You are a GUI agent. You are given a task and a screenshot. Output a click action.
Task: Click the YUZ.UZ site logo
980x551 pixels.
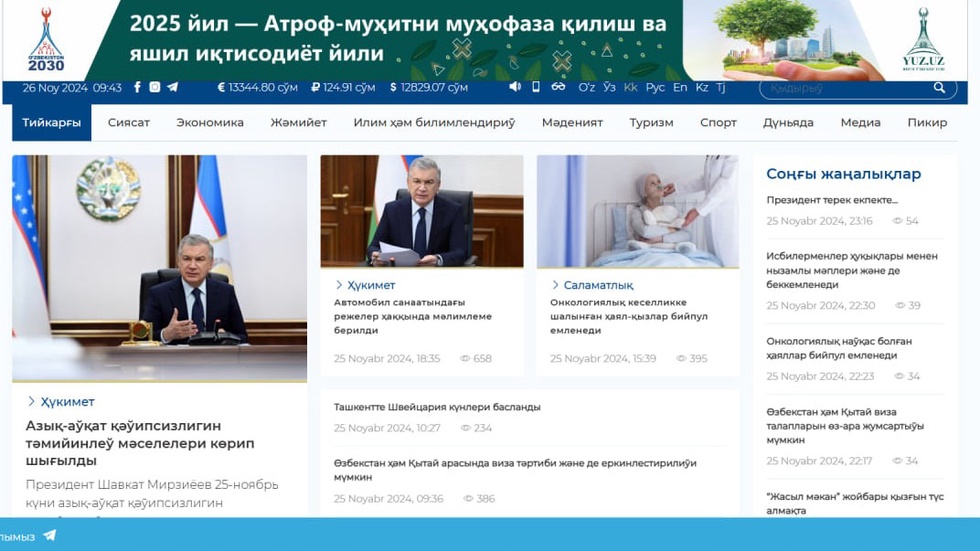click(x=922, y=40)
